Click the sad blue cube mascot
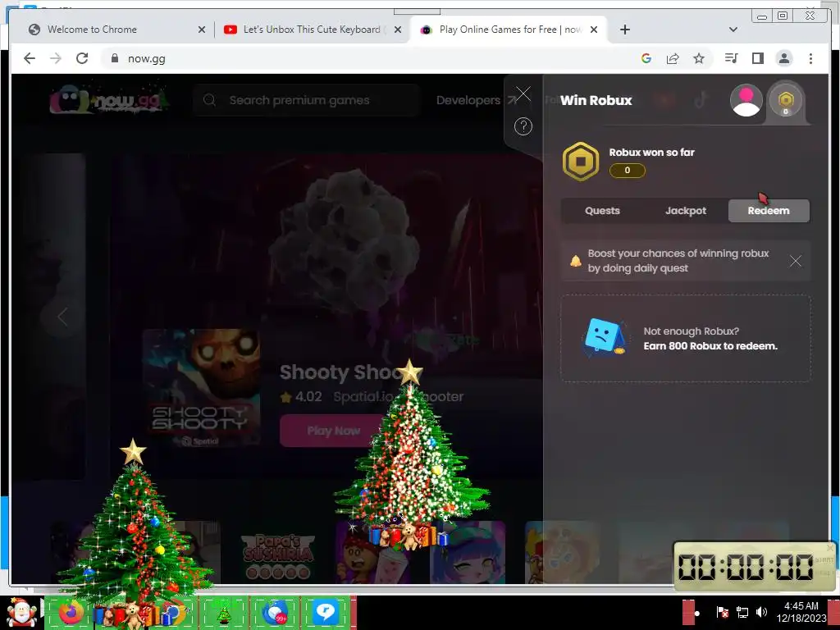Image resolution: width=840 pixels, height=630 pixels. [x=604, y=337]
